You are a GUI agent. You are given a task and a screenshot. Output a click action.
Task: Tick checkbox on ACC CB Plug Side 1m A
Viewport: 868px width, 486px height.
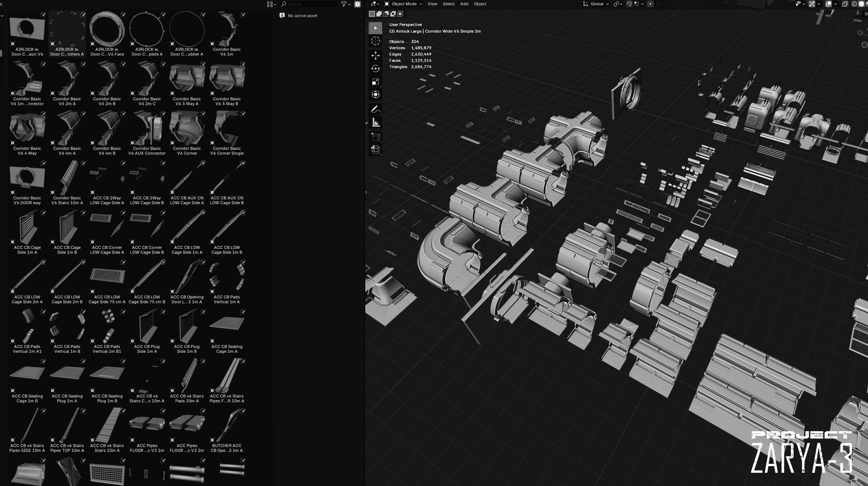[x=132, y=341]
